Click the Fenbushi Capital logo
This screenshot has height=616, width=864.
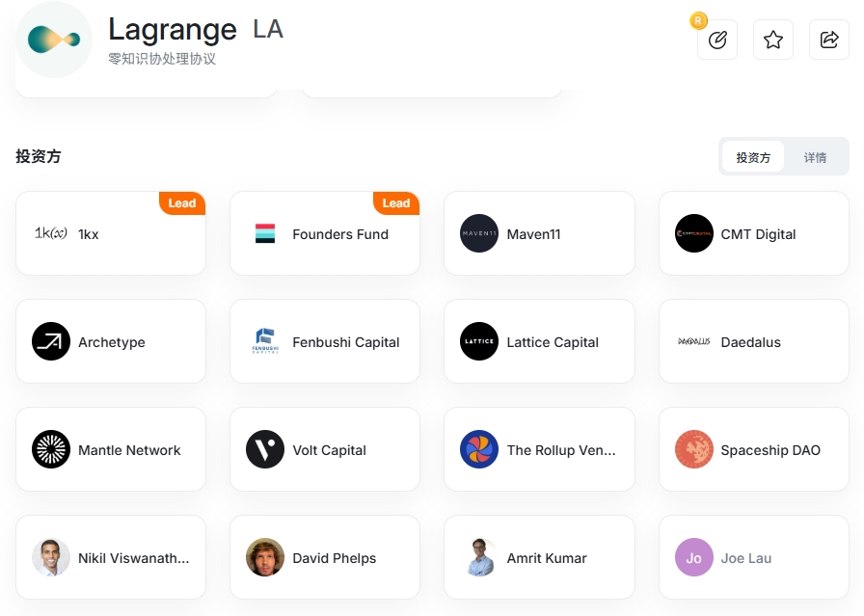click(x=265, y=341)
